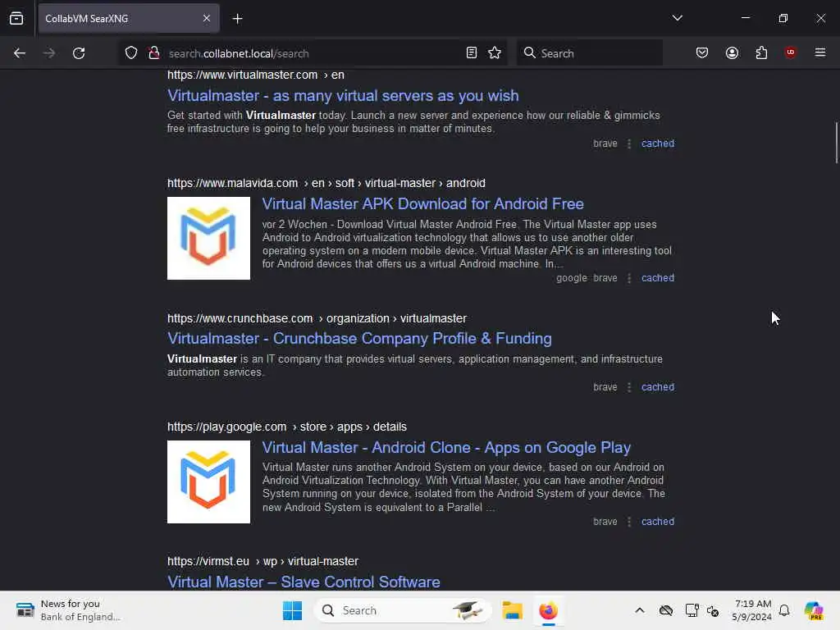The width and height of the screenshot is (840, 630).
Task: Open Virtual Master – Slave Control Software link
Action: tap(304, 582)
